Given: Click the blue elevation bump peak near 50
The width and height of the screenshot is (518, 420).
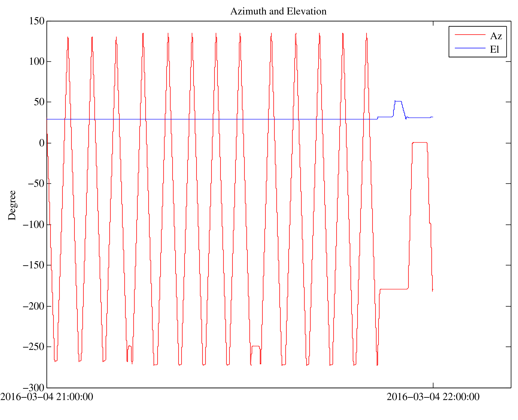Looking at the screenshot, I should (x=398, y=101).
